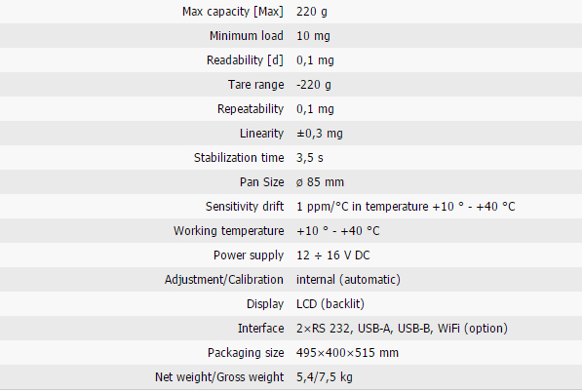Click the 495×400×515 mm packaging size value
The width and height of the screenshot is (583, 392).
347,353
